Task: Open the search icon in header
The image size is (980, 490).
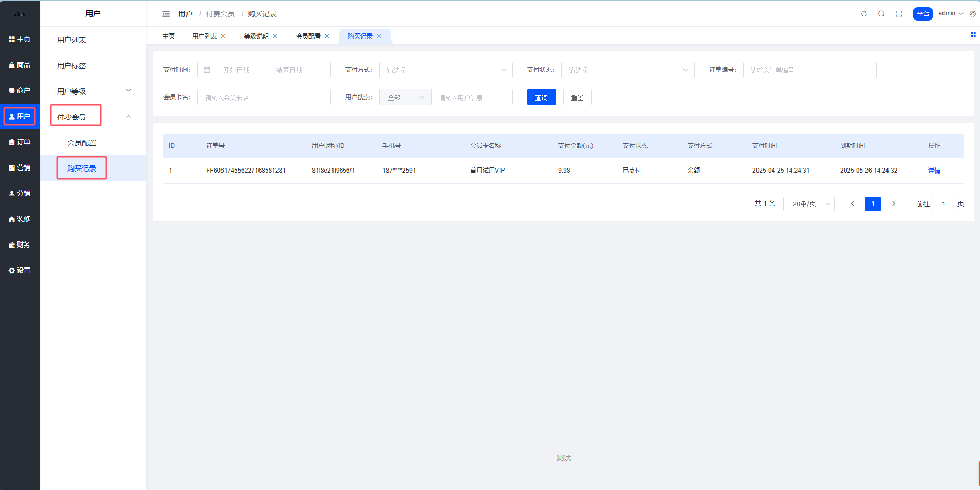Action: point(881,14)
